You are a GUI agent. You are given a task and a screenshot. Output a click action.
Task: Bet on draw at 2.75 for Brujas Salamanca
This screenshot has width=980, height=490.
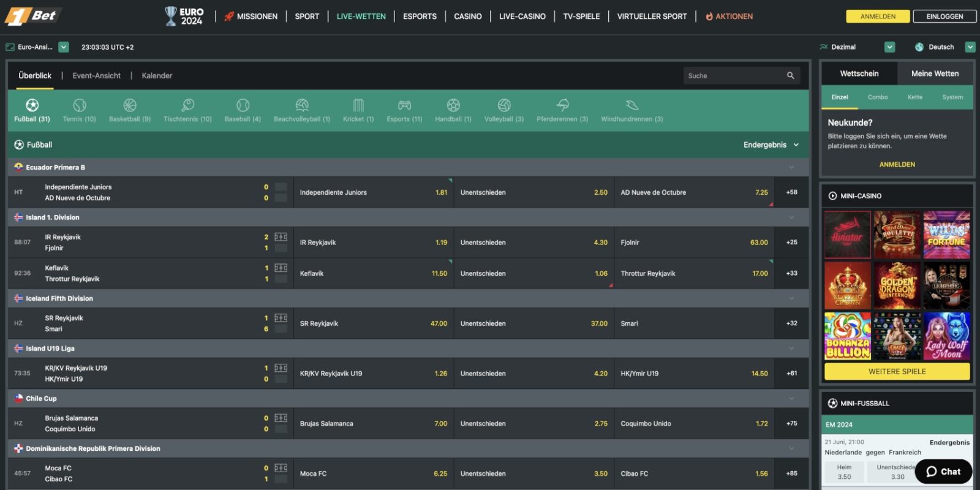(534, 424)
